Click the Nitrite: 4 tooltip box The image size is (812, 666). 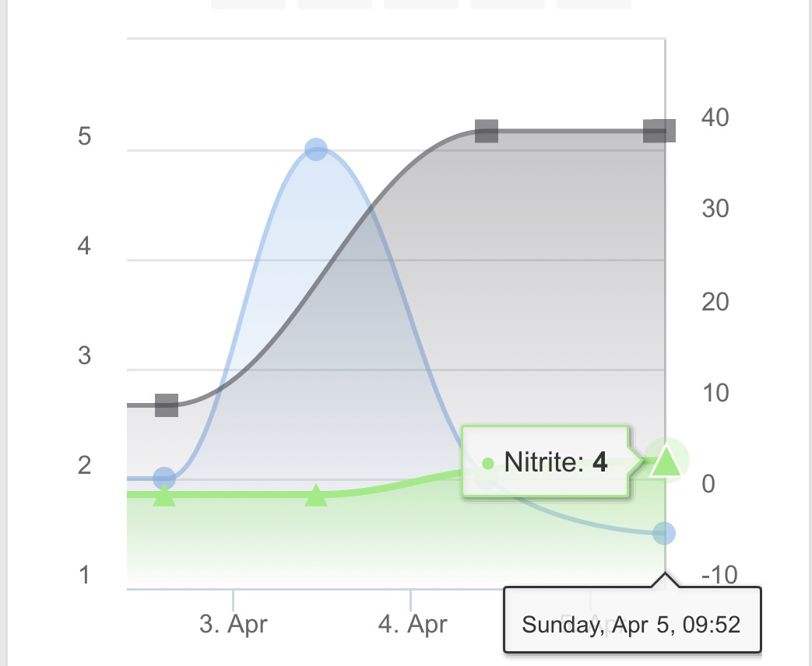click(x=545, y=461)
